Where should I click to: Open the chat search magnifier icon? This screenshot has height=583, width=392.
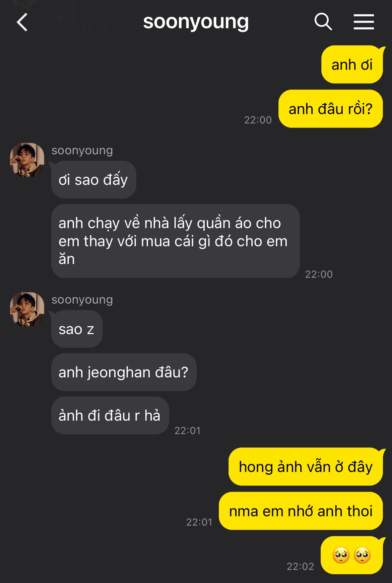tap(323, 22)
